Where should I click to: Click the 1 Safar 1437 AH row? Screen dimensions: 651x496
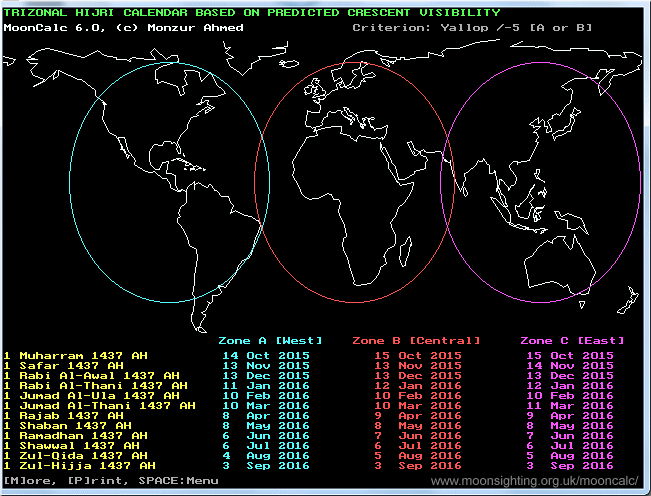coord(65,365)
